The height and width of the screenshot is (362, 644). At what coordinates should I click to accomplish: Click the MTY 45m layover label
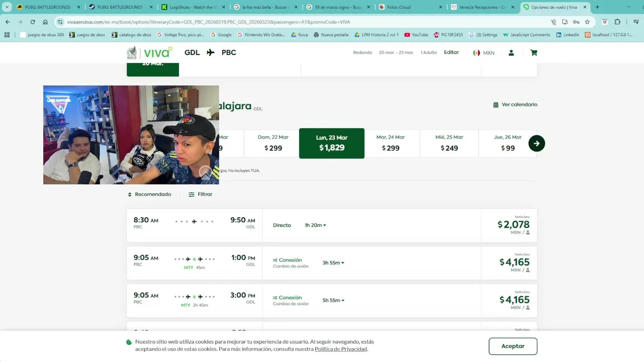[194, 267]
